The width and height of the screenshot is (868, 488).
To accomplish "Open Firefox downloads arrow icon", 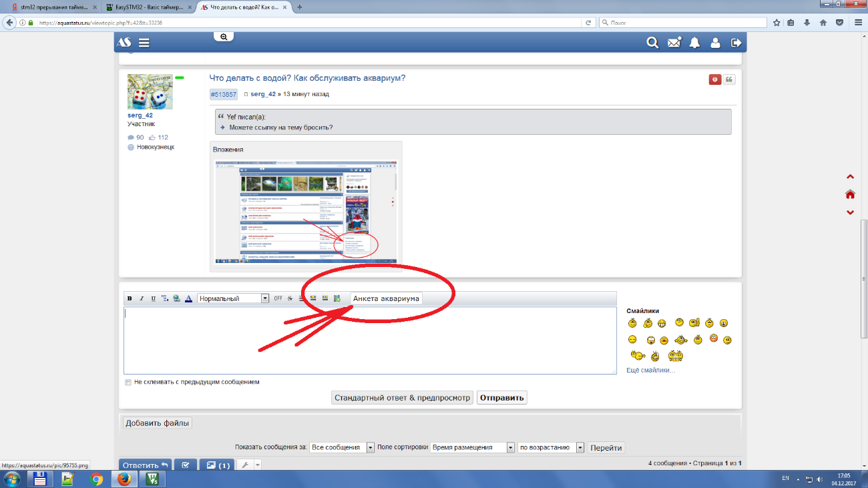I will coord(807,22).
